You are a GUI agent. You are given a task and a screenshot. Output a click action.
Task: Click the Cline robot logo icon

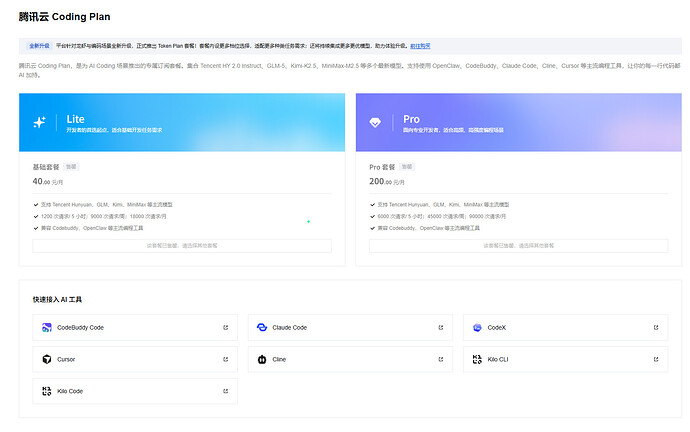click(x=262, y=359)
